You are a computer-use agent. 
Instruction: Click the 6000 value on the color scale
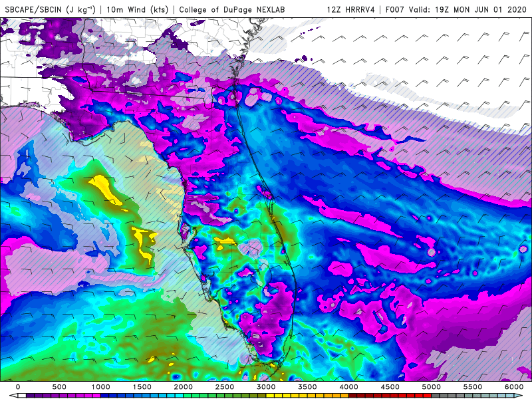coord(514,387)
